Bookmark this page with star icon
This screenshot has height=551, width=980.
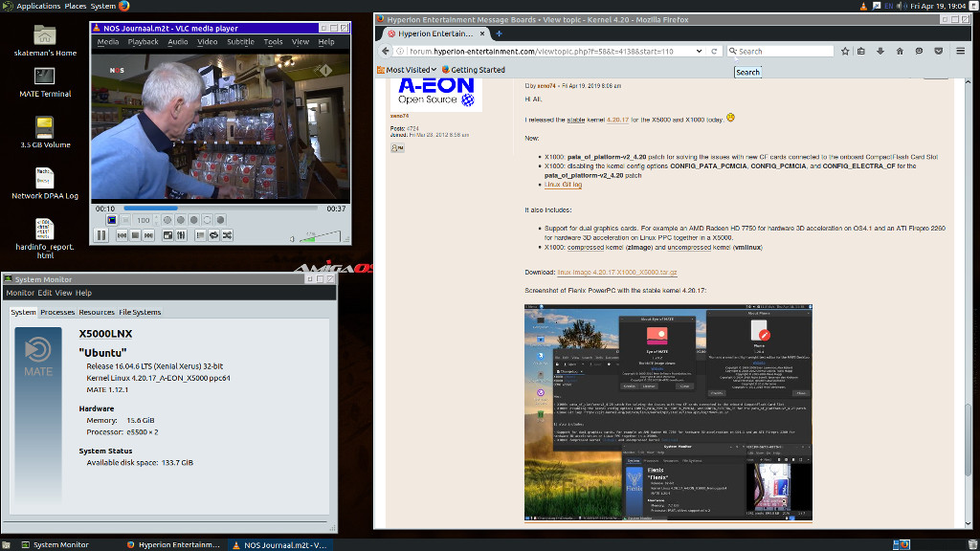845,52
